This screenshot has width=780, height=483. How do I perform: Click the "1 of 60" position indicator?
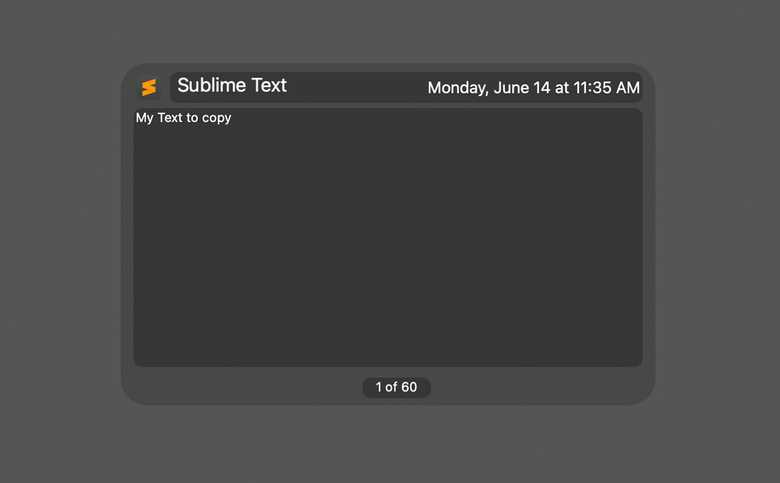coord(396,387)
